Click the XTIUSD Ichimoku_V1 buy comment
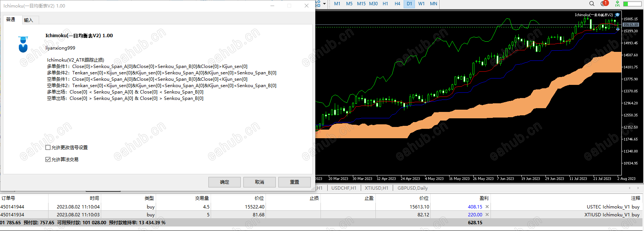 (612, 214)
